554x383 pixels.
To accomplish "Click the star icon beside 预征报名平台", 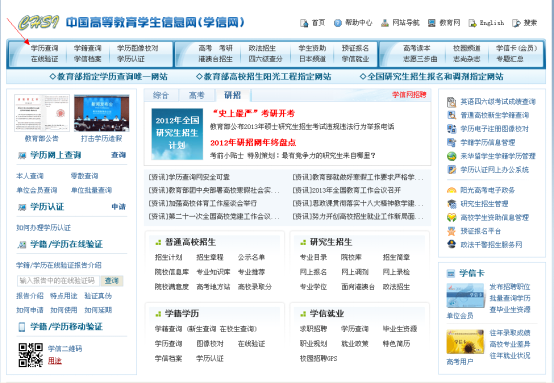I will [x=452, y=231].
